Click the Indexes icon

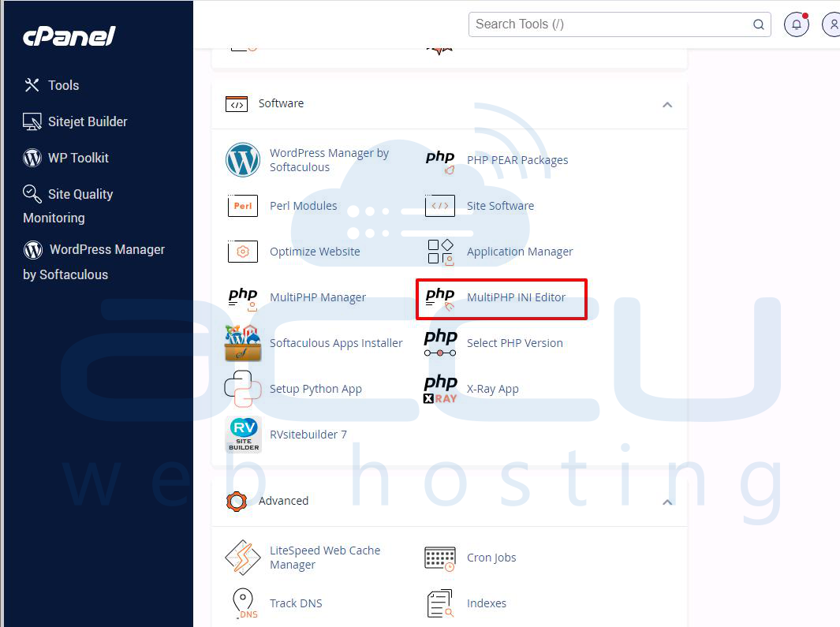coord(440,603)
